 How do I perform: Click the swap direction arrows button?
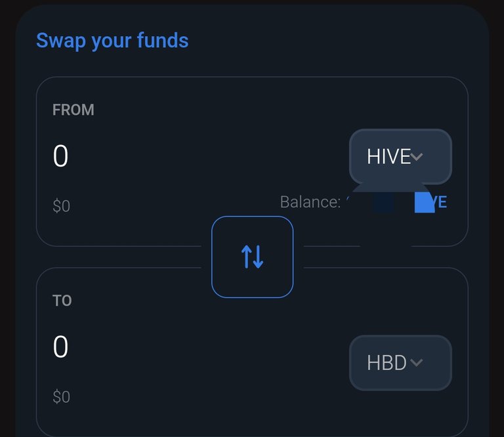tap(252, 257)
